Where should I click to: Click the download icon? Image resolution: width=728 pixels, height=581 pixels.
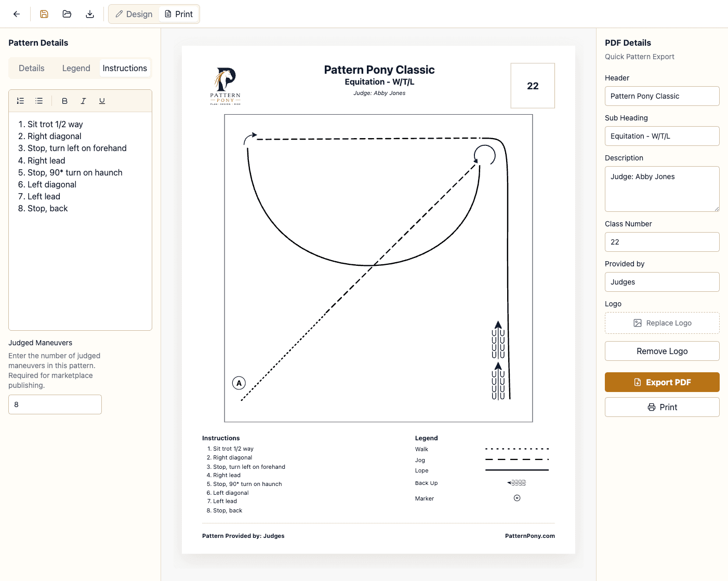(90, 14)
